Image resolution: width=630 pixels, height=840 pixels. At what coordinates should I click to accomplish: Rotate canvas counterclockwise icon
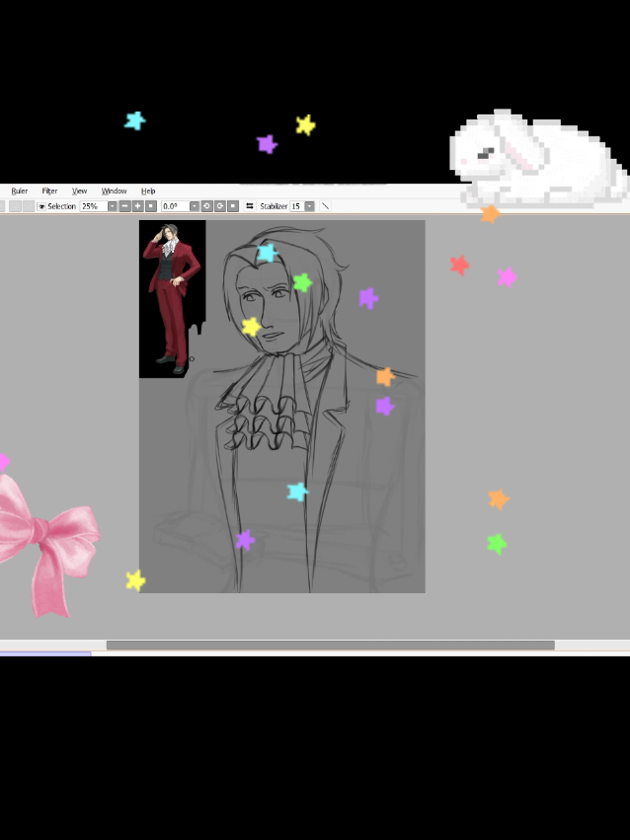coord(206,206)
